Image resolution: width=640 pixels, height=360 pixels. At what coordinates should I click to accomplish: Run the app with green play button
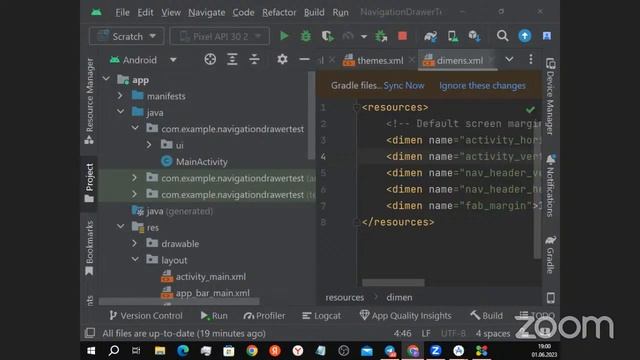coord(284,36)
